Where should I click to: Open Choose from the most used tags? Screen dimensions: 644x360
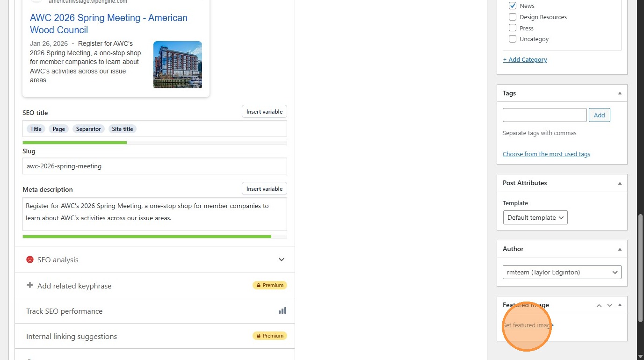pos(546,154)
